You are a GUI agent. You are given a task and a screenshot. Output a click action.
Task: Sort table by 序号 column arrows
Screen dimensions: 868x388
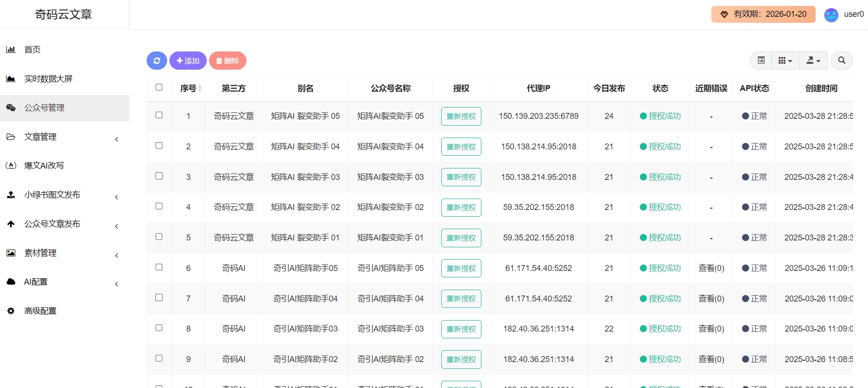[199, 88]
